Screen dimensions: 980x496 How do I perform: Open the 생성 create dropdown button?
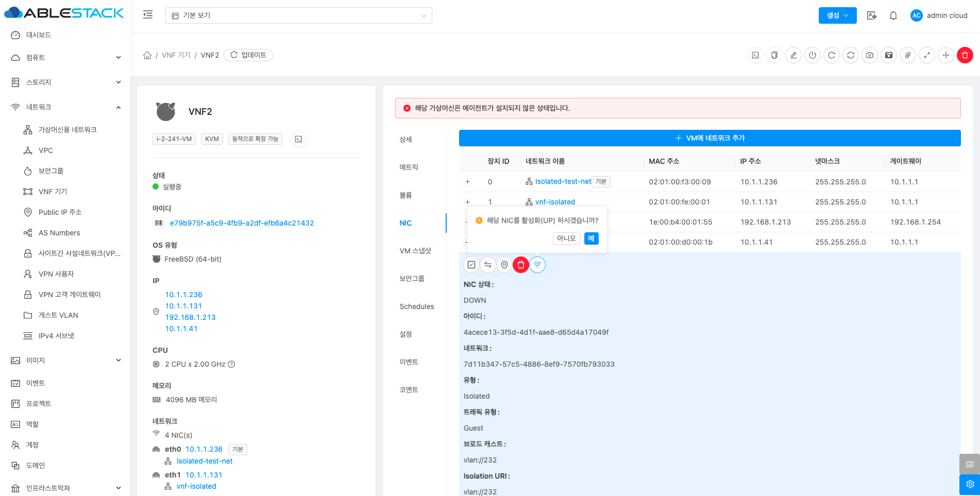click(837, 15)
